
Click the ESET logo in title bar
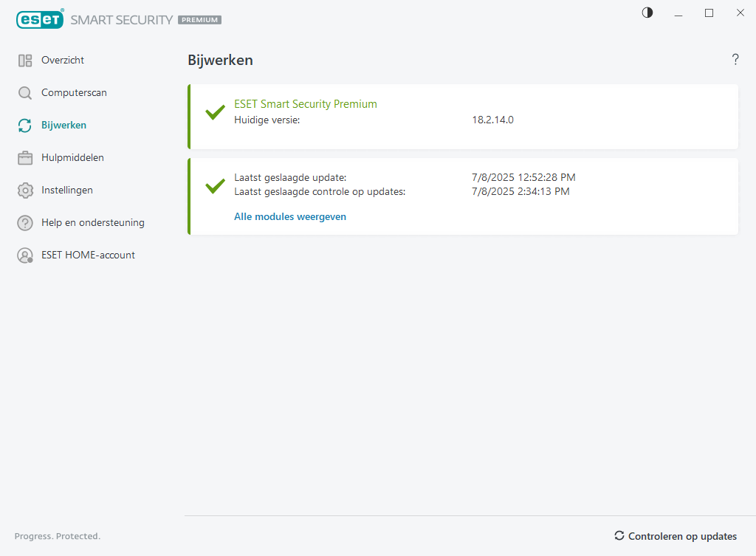pos(40,20)
